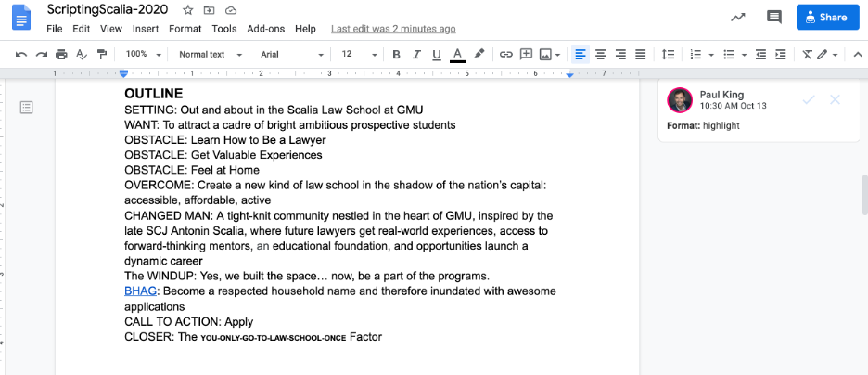This screenshot has width=868, height=375.
Task: Open line spacing options
Action: pyautogui.click(x=669, y=54)
